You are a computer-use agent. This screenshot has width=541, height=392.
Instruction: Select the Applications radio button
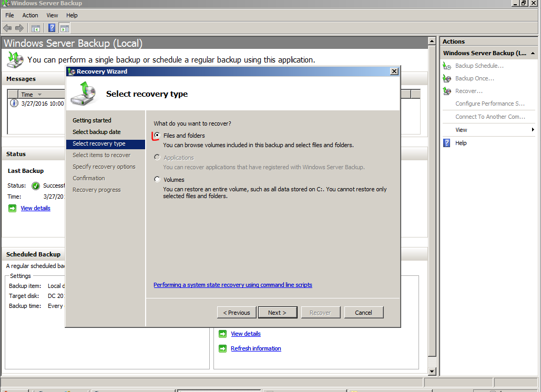click(157, 157)
